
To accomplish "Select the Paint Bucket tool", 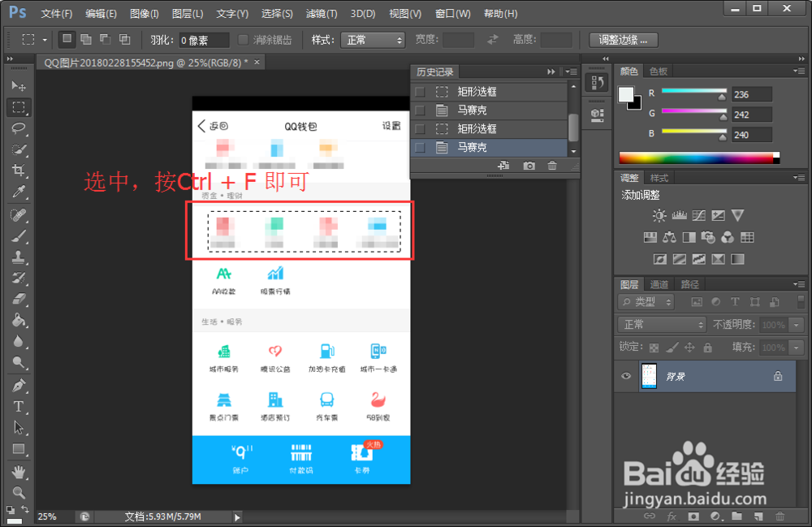I will 19,320.
